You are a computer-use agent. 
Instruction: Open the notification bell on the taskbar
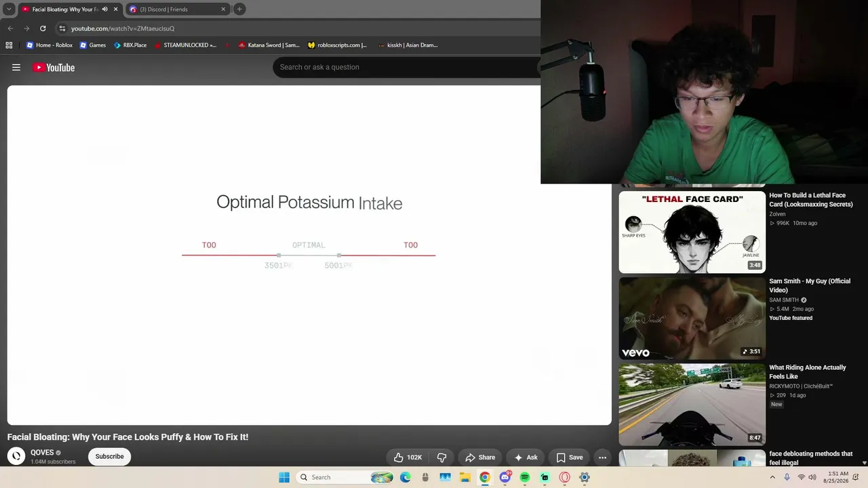[x=856, y=477]
